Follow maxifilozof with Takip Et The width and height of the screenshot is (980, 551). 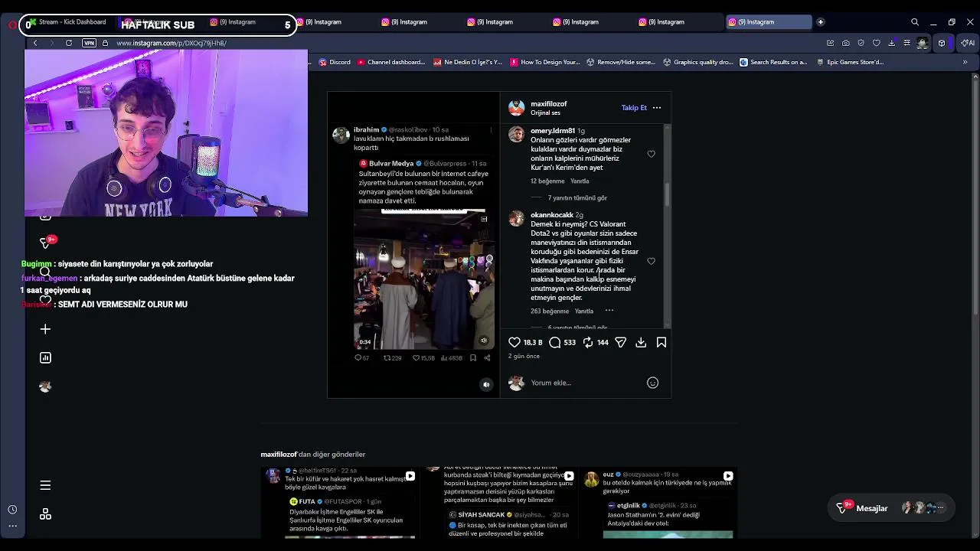[634, 108]
